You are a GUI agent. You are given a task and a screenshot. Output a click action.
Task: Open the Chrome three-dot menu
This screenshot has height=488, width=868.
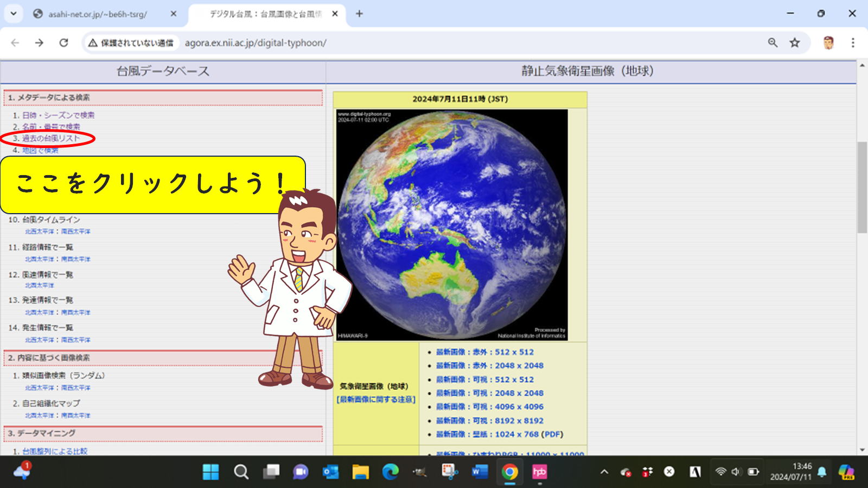[853, 43]
